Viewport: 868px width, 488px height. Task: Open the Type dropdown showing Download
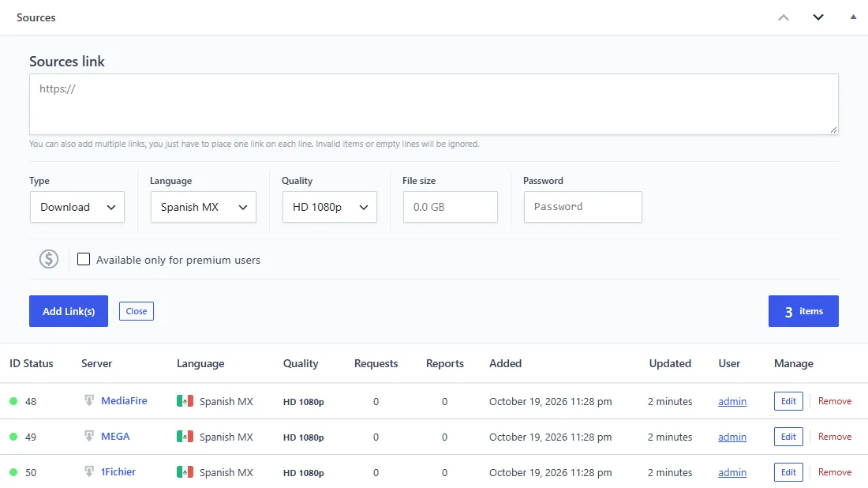(77, 207)
